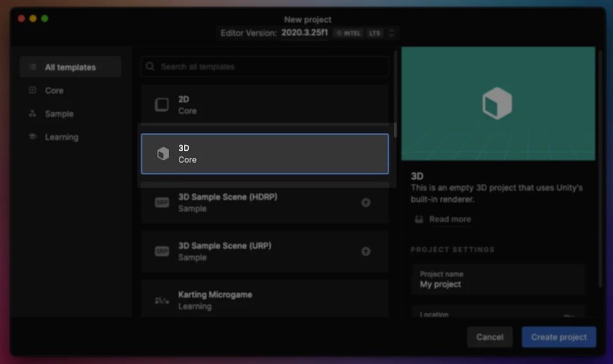The width and height of the screenshot is (613, 364).
Task: Click the Core category icon
Action: (x=33, y=90)
